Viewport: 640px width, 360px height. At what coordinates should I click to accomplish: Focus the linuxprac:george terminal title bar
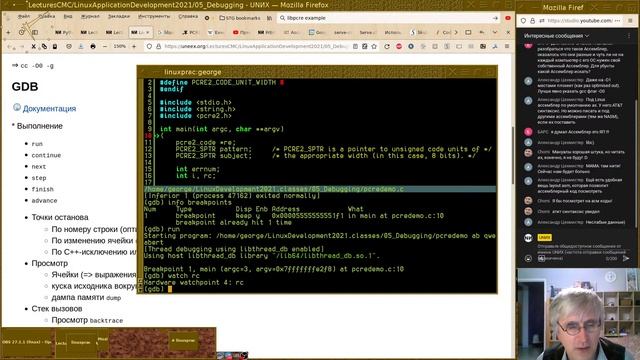pyautogui.click(x=317, y=72)
